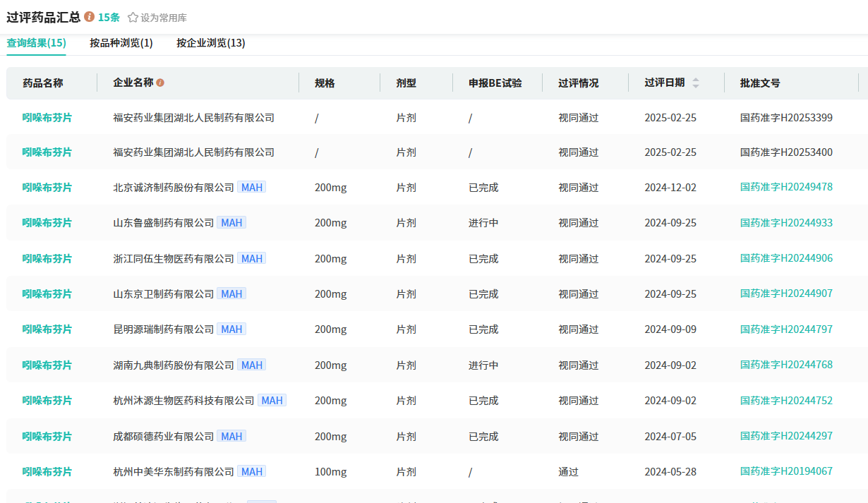The height and width of the screenshot is (503, 868).
Task: Open approval number 国药准字H20249478 link
Action: pyautogui.click(x=786, y=187)
